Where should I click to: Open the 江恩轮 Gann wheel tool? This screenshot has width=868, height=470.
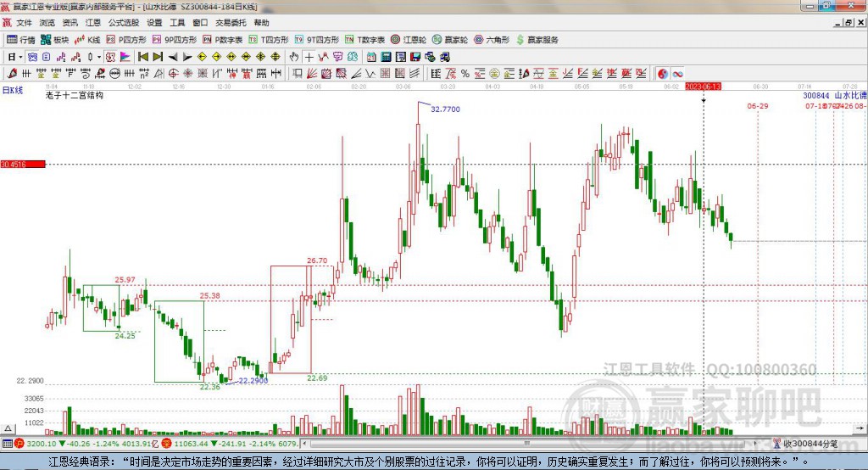click(409, 40)
